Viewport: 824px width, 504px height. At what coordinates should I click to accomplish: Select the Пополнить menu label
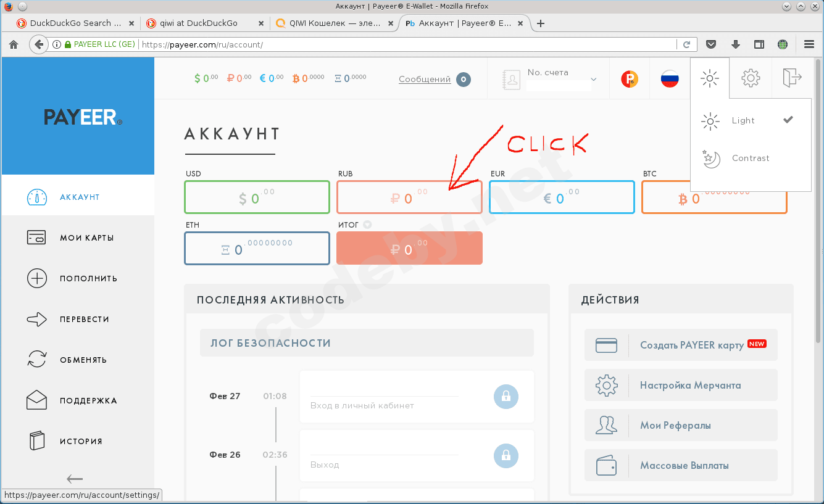pos(89,279)
